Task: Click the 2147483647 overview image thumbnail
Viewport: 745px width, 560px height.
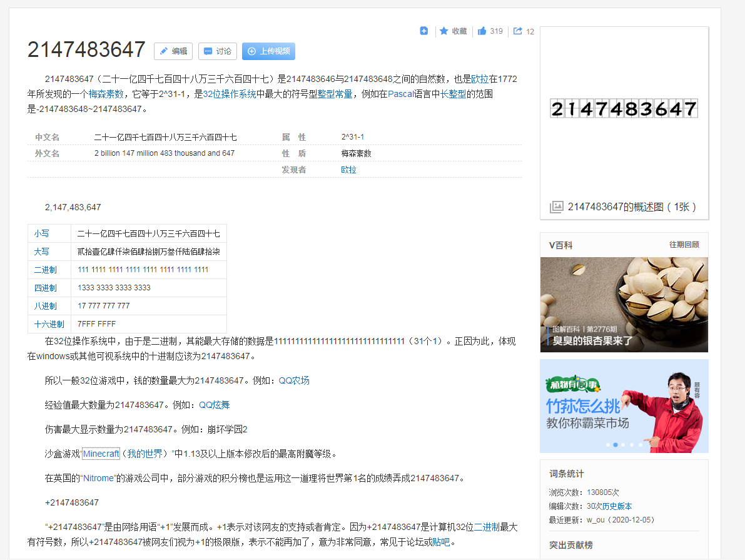Action: [624, 109]
